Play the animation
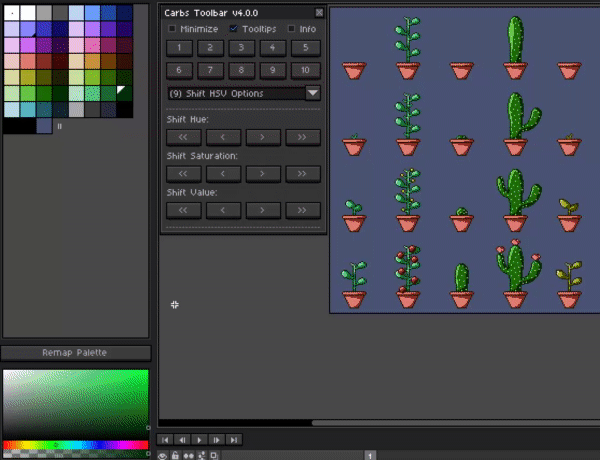 (x=199, y=440)
